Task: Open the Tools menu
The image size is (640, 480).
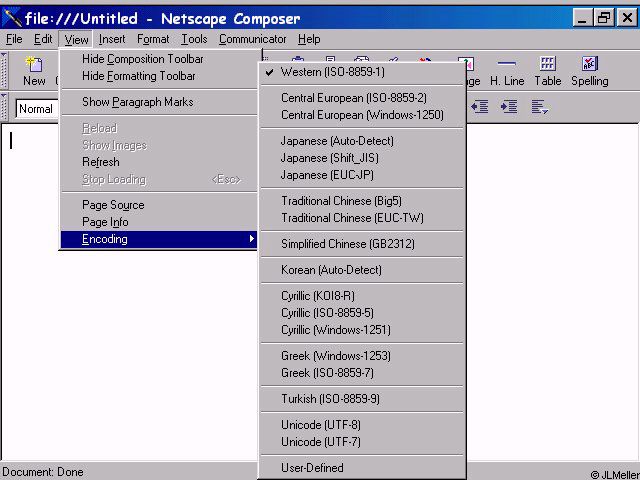Action: [x=194, y=39]
